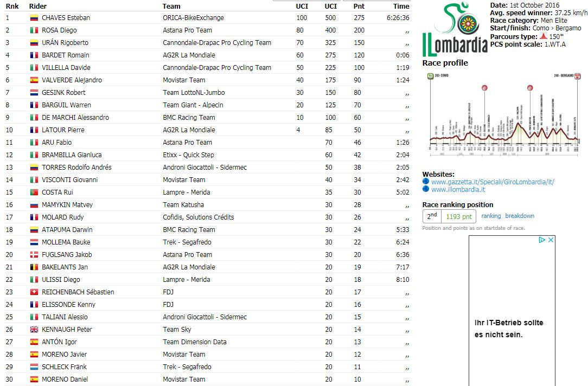This screenshot has width=588, height=386.
Task: Click the second red climb marker on race profile
Action: pos(530,88)
